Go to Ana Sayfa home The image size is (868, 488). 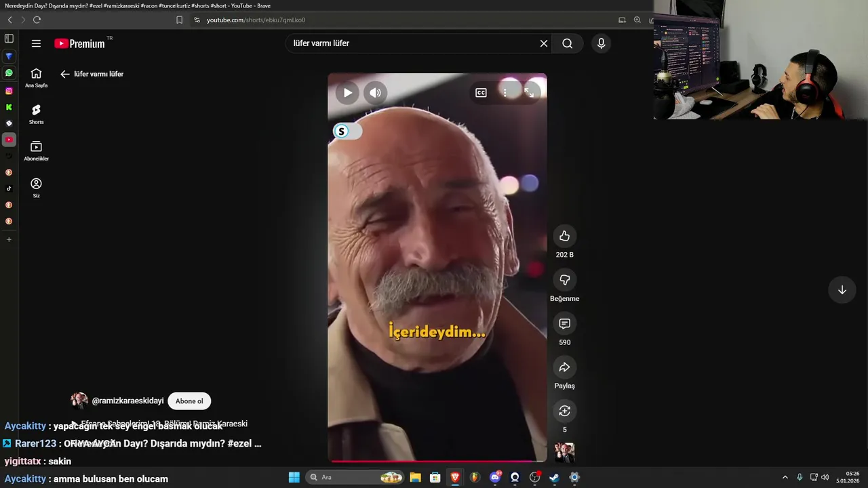pos(36,78)
